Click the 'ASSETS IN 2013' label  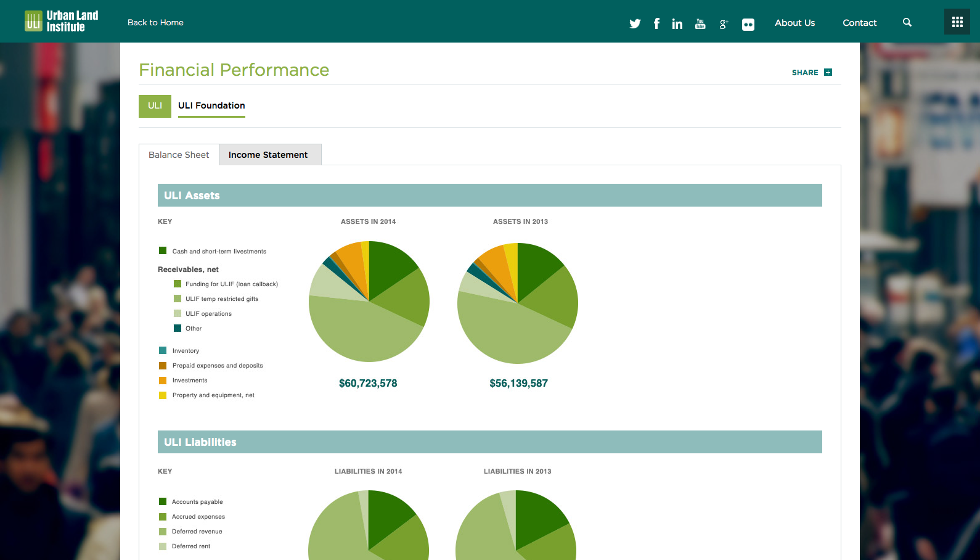(x=520, y=221)
